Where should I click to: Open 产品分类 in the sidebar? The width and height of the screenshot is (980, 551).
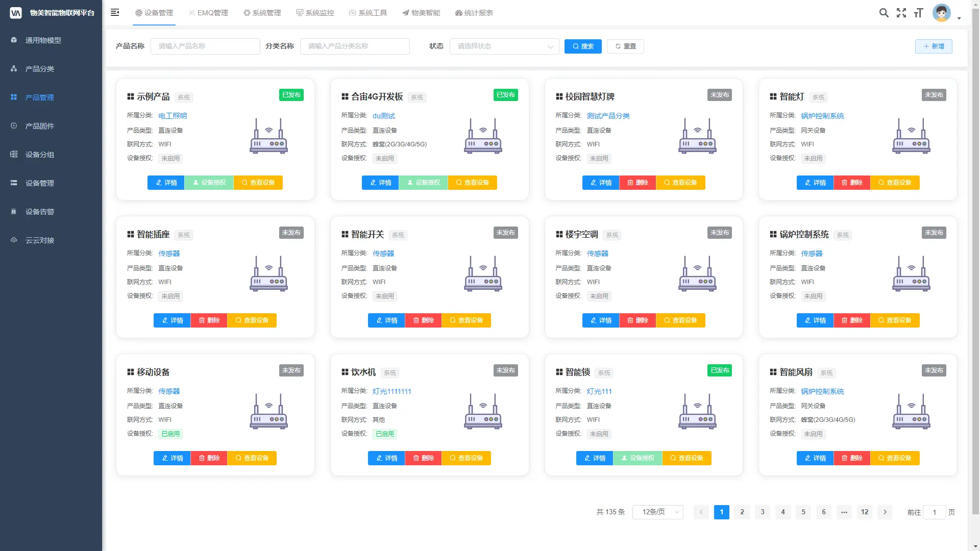pyautogui.click(x=38, y=69)
